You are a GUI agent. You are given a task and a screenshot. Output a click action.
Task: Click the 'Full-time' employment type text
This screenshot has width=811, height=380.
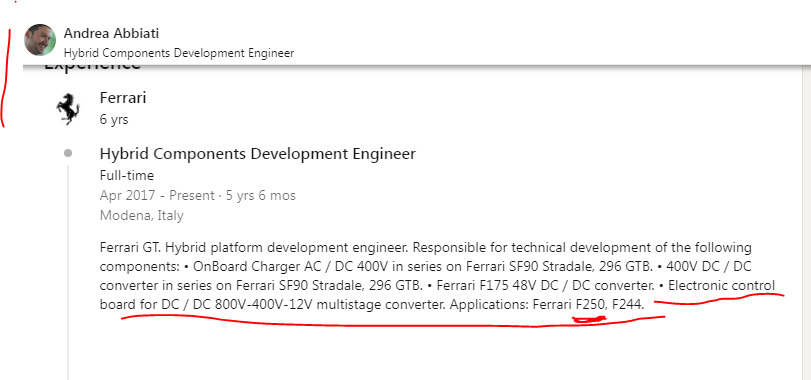point(127,176)
